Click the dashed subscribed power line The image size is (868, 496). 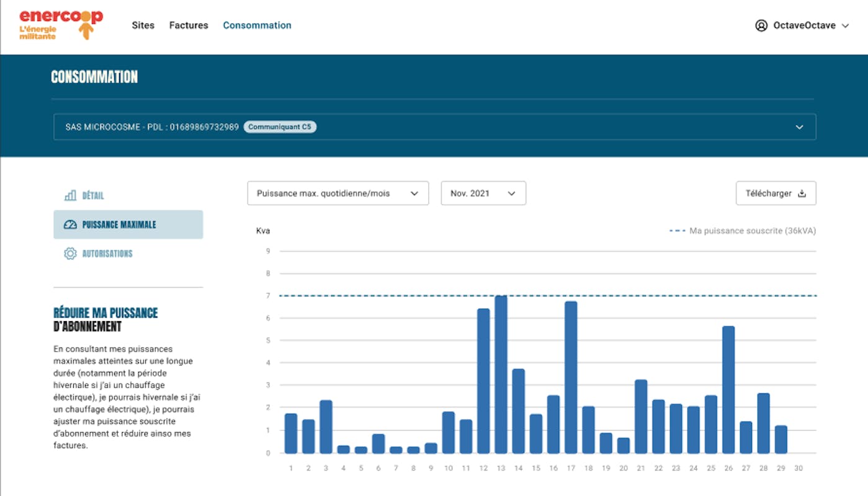coord(548,296)
